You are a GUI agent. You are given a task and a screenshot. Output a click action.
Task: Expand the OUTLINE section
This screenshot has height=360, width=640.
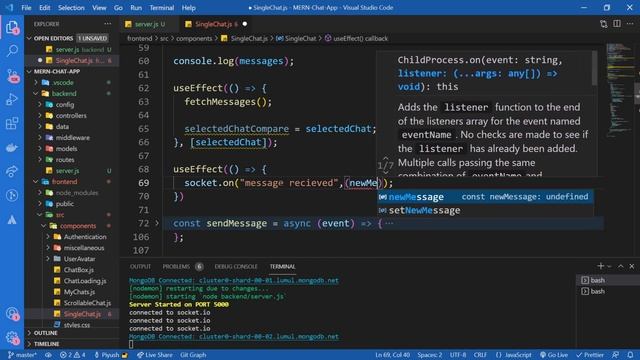coord(45,333)
